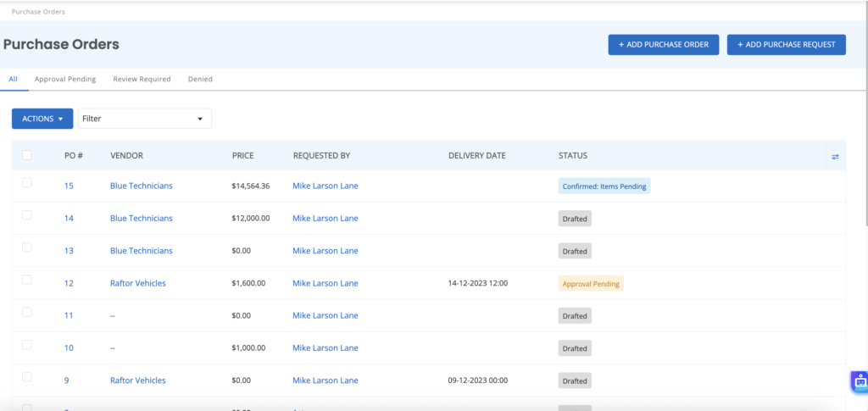
Task: Check the box for purchase order 15
Action: 27,183
